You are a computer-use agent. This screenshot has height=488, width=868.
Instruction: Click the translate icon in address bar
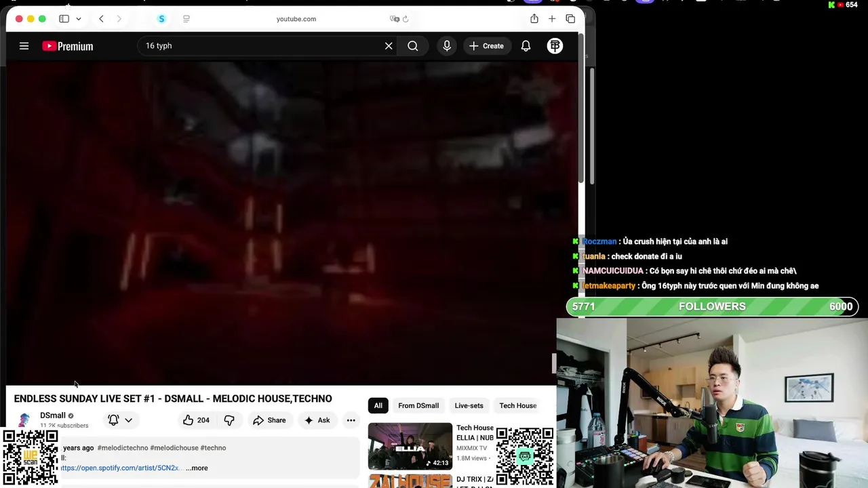click(395, 19)
